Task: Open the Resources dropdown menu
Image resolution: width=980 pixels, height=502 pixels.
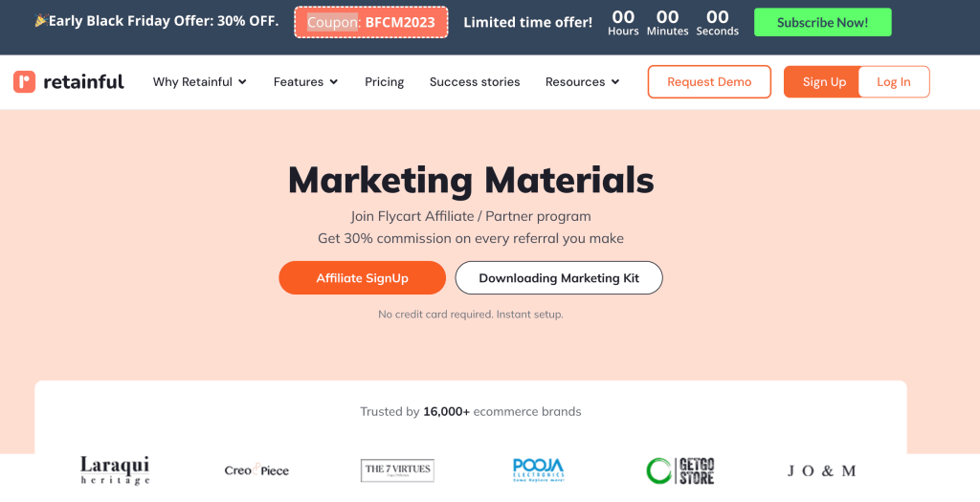Action: (x=582, y=82)
